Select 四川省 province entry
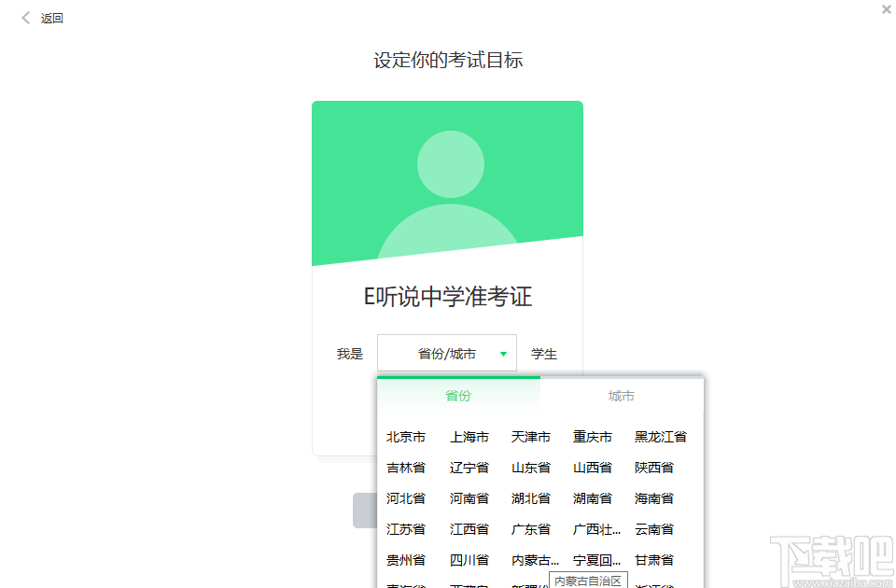Viewport: 896px width, 588px height. pos(469,559)
